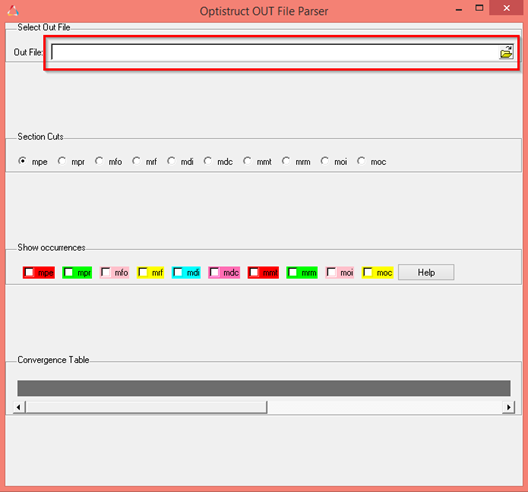Click inside the Out File path field

[x=275, y=53]
